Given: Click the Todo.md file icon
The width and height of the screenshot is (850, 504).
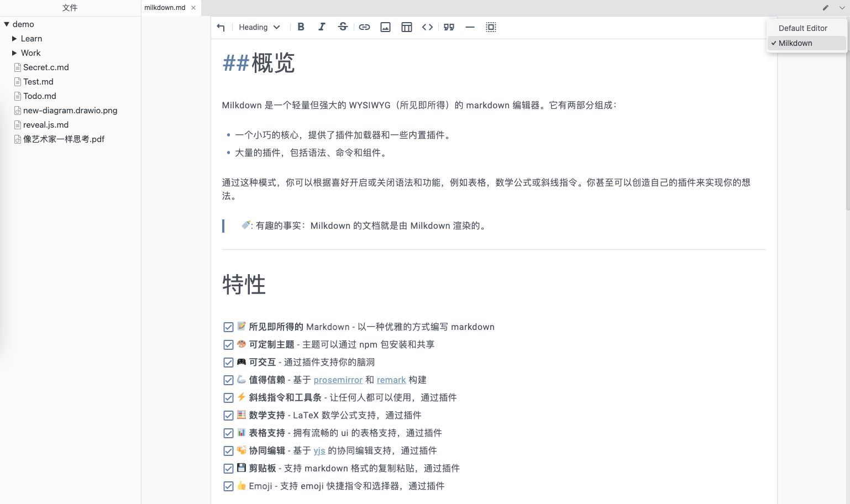Looking at the screenshot, I should point(18,96).
